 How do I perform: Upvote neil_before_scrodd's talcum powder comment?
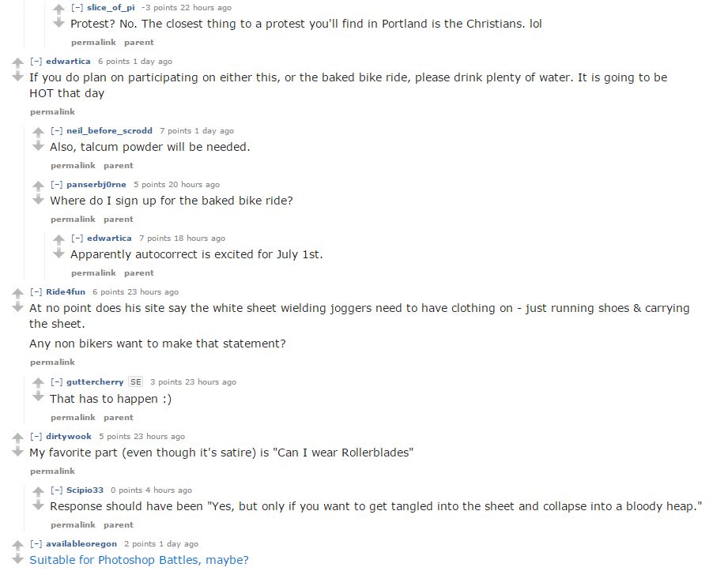38,133
